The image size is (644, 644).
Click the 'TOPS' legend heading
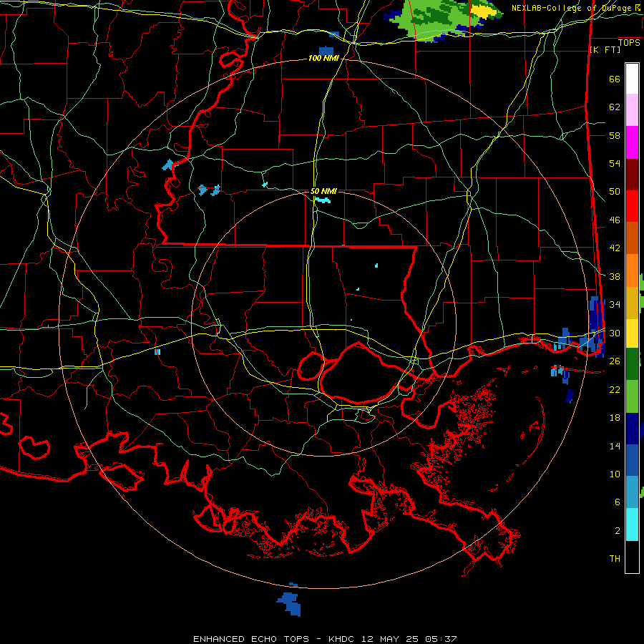tap(629, 42)
